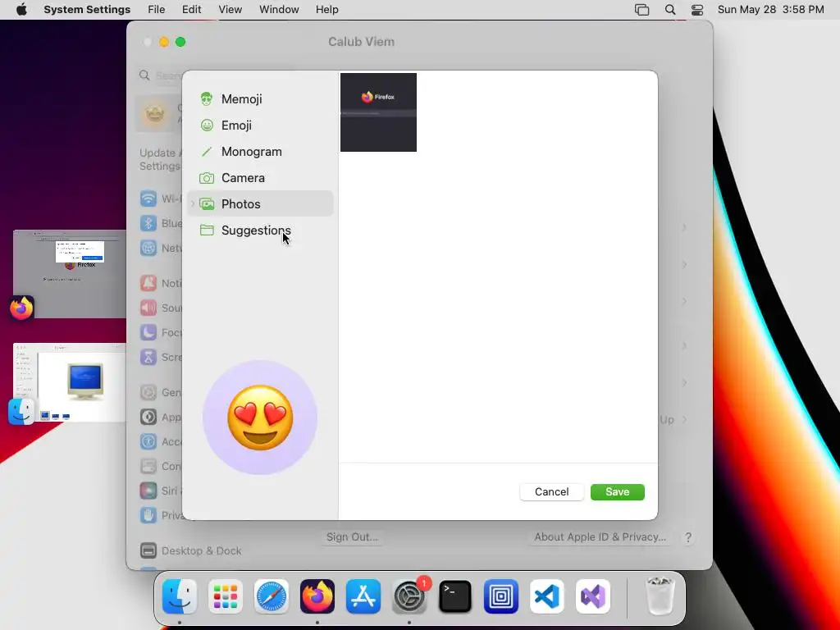Choose the Emoji category
840x630 pixels.
tap(260, 126)
